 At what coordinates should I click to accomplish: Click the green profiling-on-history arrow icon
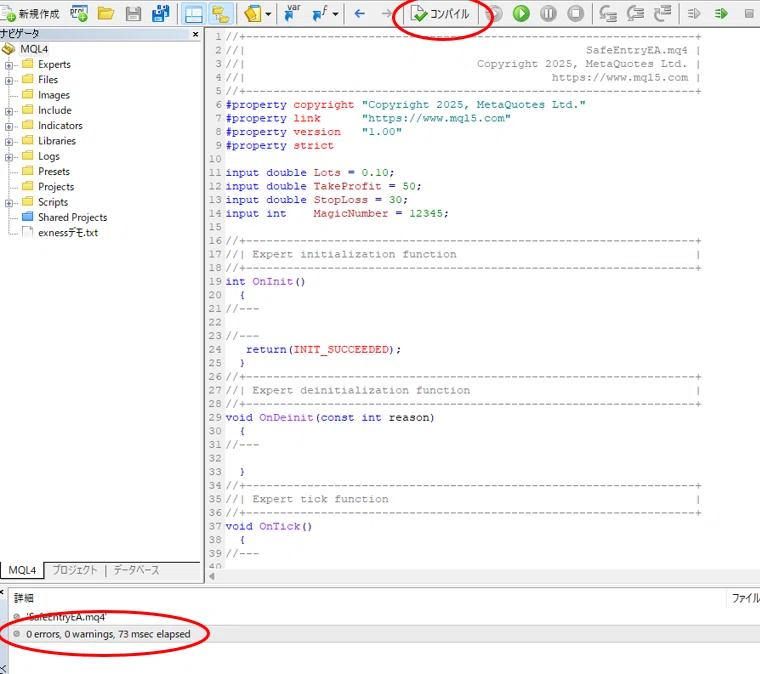(721, 14)
